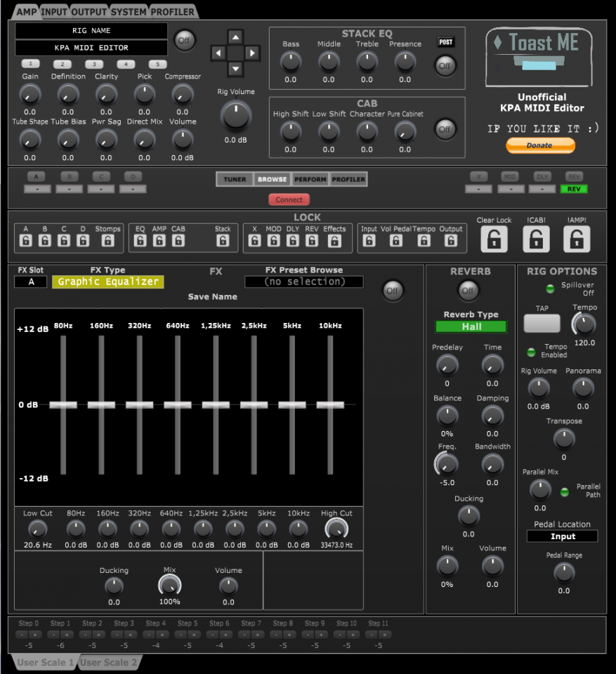Toggle the Reverb Off switch
Screen dimensions: 616x674
468,289
